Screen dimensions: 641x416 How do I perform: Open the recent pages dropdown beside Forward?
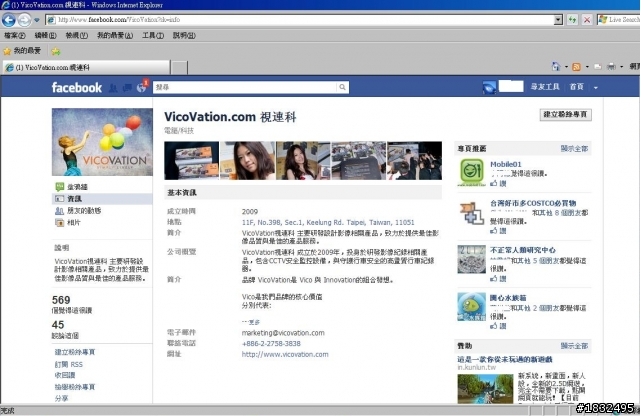pos(36,20)
